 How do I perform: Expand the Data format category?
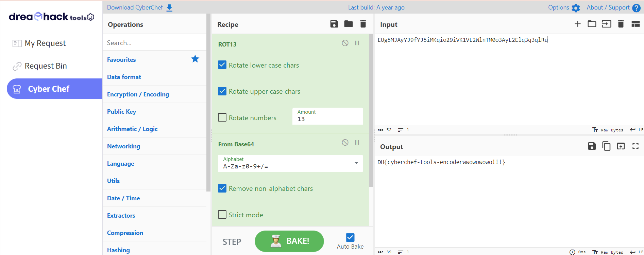(x=155, y=77)
